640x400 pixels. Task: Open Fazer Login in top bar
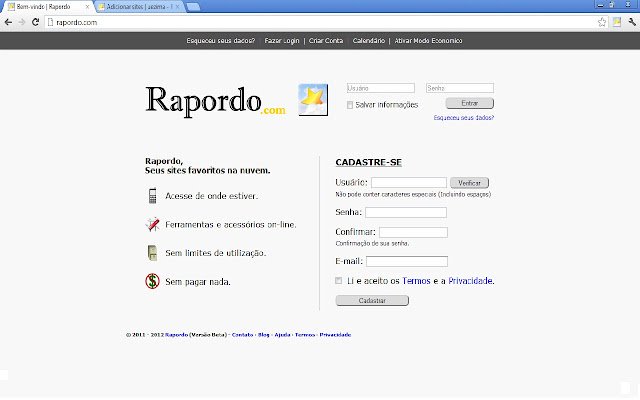282,41
